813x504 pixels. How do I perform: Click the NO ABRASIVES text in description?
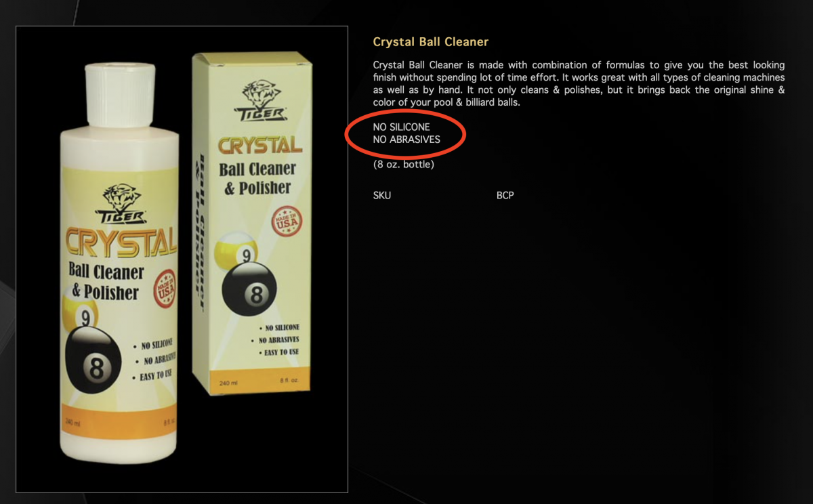click(406, 140)
